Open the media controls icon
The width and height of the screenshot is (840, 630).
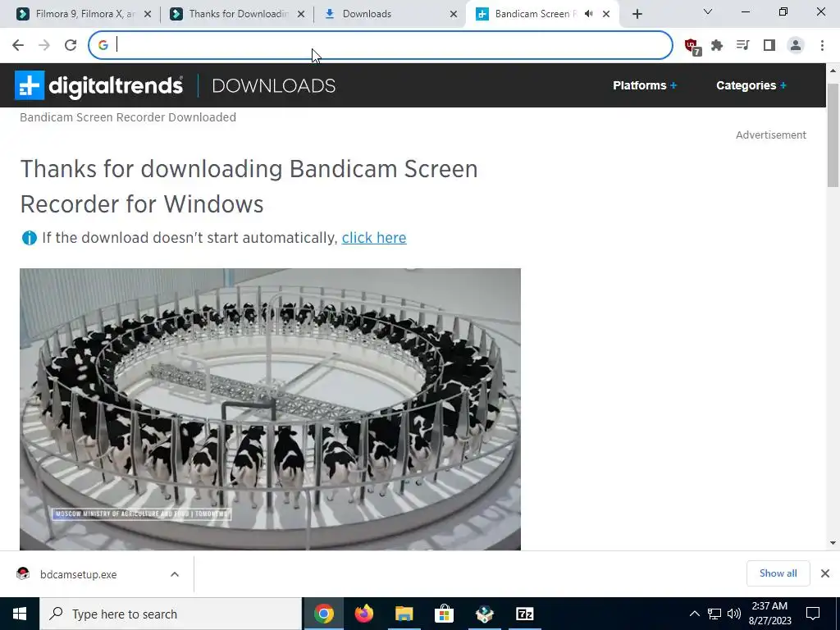(743, 45)
